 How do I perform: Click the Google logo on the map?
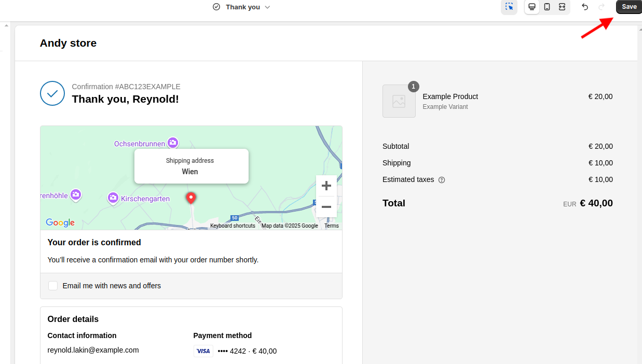pyautogui.click(x=60, y=222)
